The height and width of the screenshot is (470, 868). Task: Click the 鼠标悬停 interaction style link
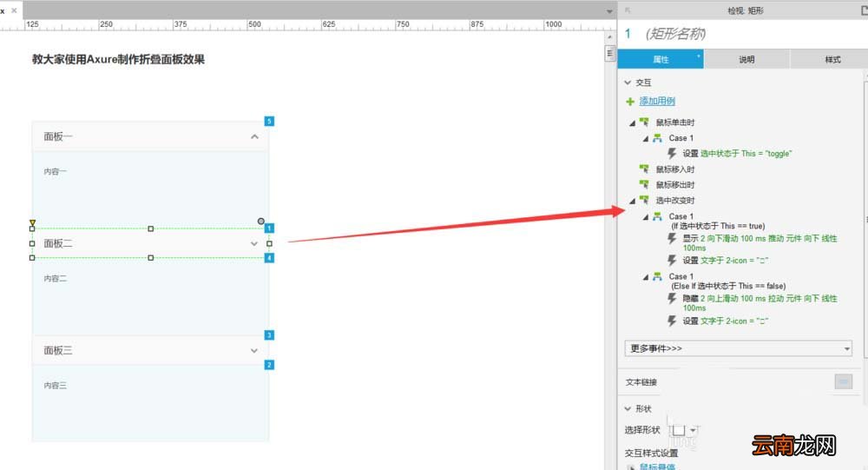(657, 467)
